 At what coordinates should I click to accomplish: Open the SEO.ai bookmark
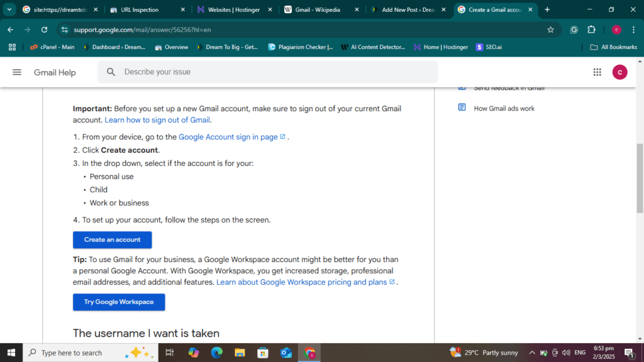489,47
